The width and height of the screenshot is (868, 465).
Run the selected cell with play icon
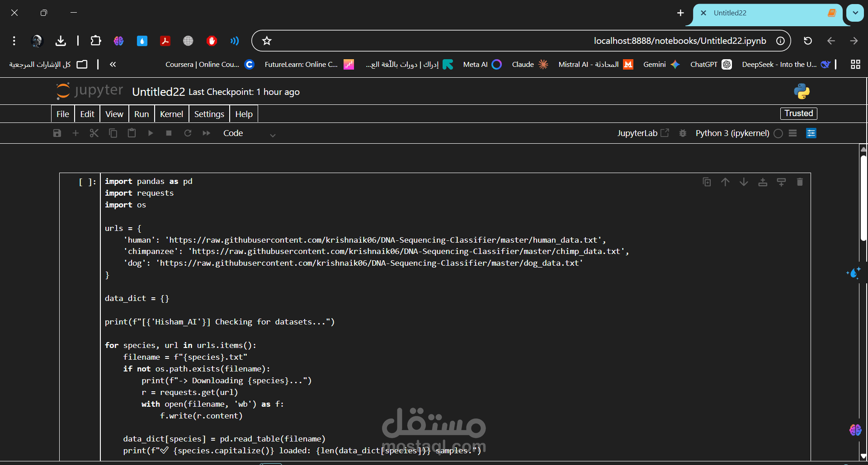tap(151, 133)
